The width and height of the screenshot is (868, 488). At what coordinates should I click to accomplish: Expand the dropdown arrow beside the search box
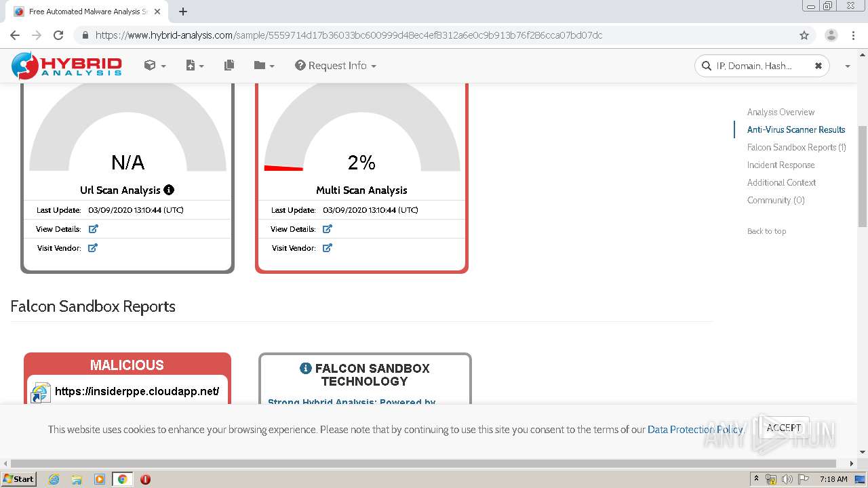point(848,66)
